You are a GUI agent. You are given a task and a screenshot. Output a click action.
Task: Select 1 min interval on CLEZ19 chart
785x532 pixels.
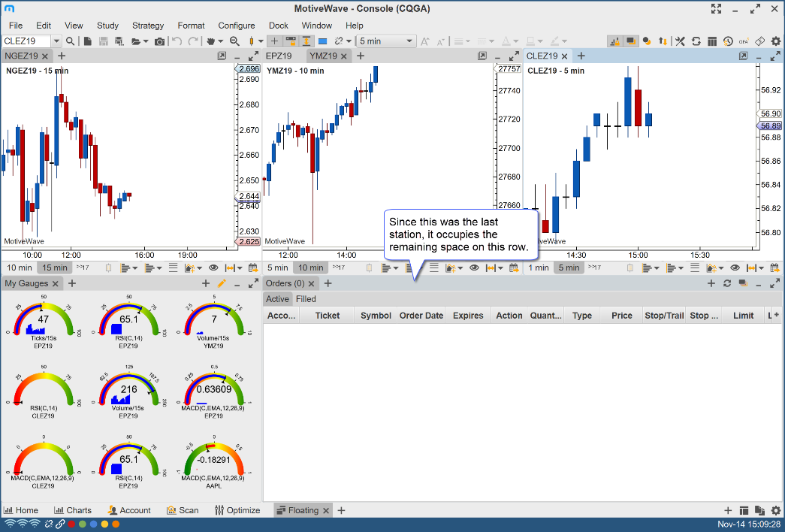[x=539, y=268]
